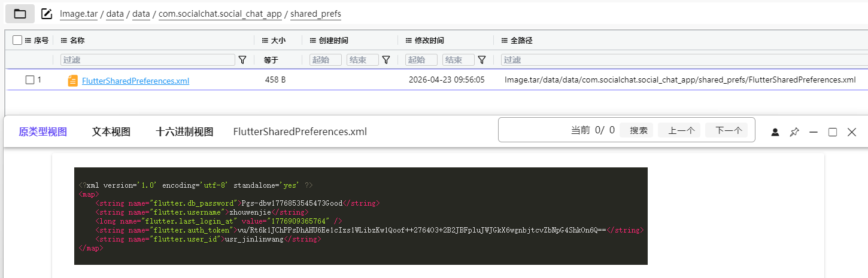
Task: Switch to 原类型视图 tab
Action: click(43, 132)
